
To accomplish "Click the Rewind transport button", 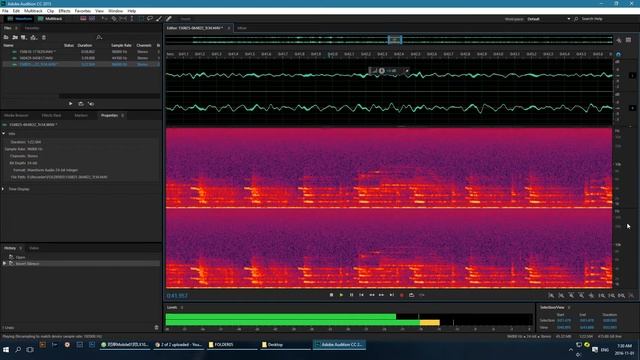I will (371, 295).
